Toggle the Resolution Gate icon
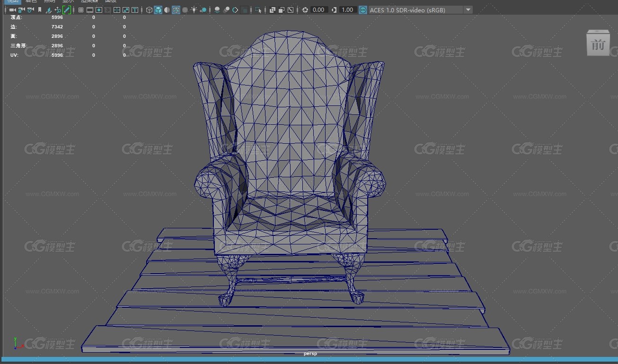 coord(99,9)
